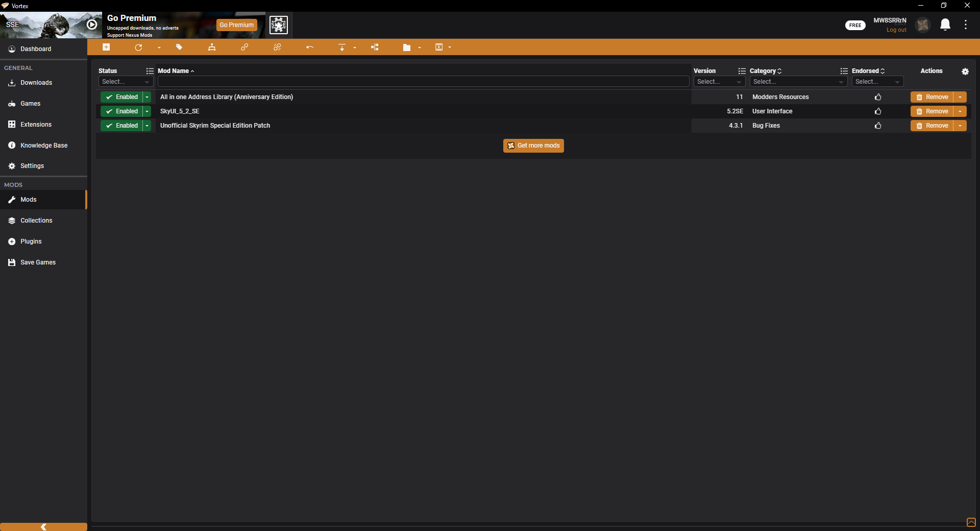Launch game with the play icon
Screen dimensions: 980x531
click(92, 25)
